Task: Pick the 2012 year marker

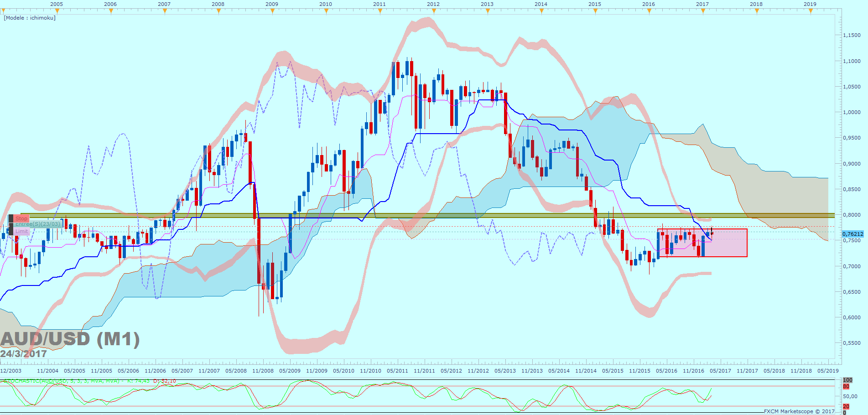Action: coord(433,4)
